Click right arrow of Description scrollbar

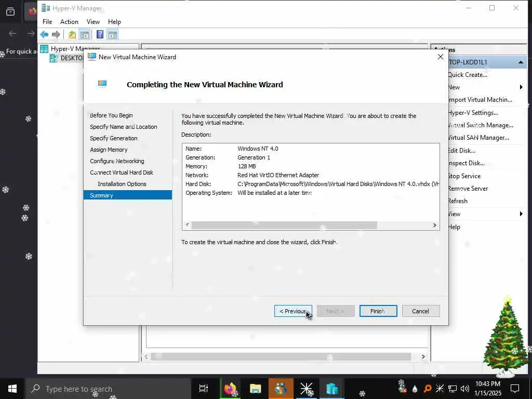point(435,225)
